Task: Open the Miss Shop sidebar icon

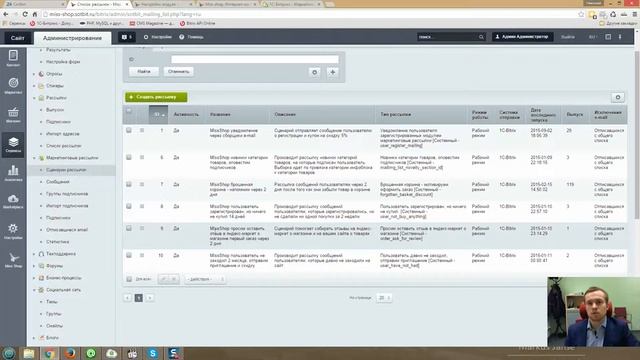Action: point(13,260)
